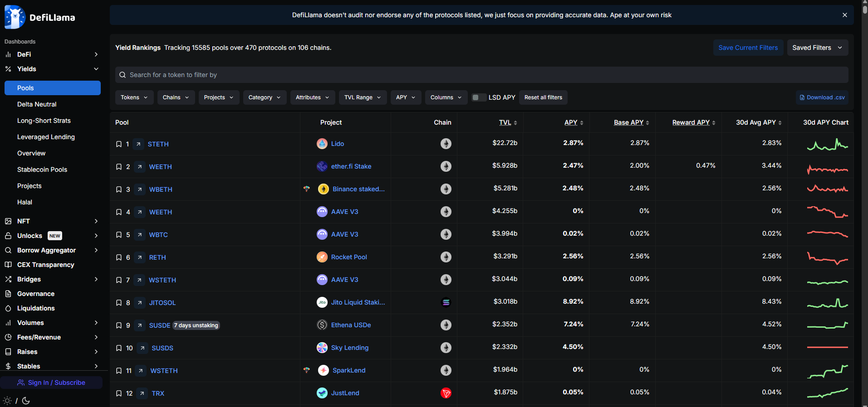Viewport: 868px width, 407px height.
Task: Bookmark the WBTC pool
Action: pyautogui.click(x=119, y=235)
